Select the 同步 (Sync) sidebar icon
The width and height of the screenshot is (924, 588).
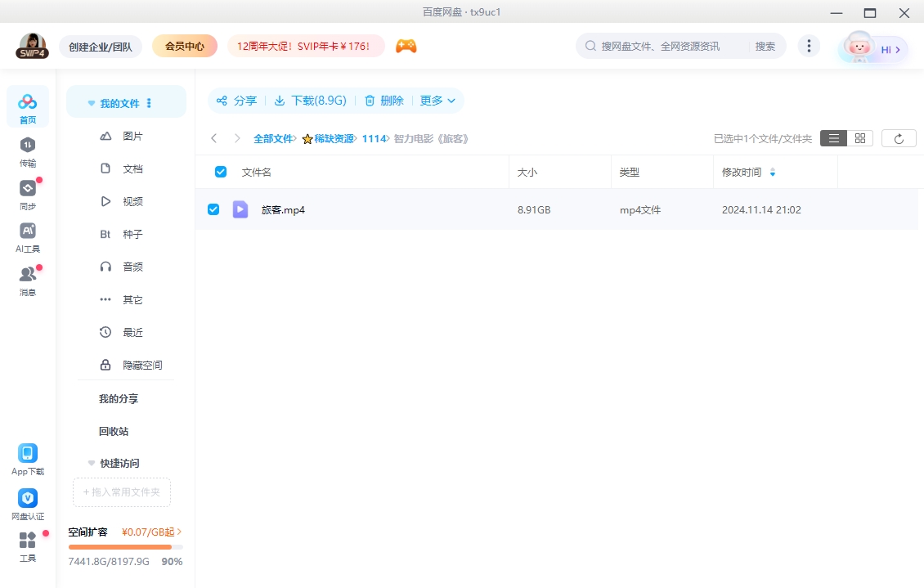point(27,194)
